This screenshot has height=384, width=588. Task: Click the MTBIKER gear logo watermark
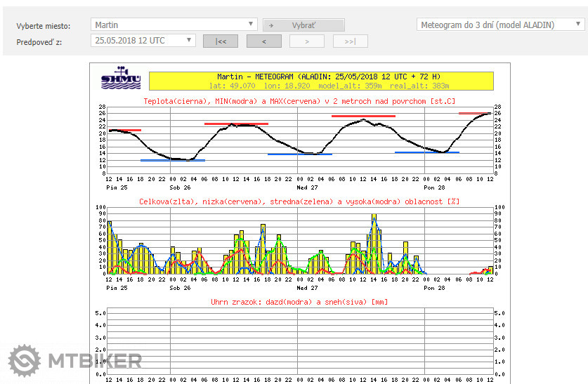coord(25,362)
